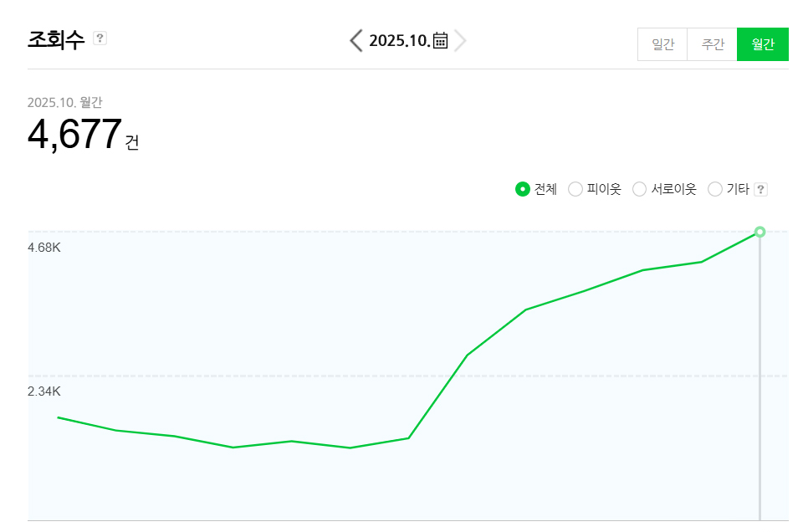
Task: Click the 4,677 total view count
Action: [75, 135]
